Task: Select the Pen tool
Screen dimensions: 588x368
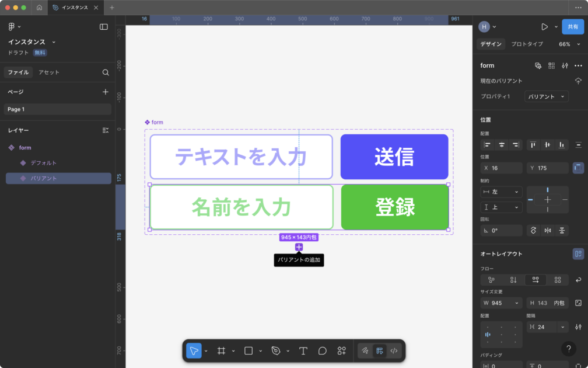Action: point(276,350)
